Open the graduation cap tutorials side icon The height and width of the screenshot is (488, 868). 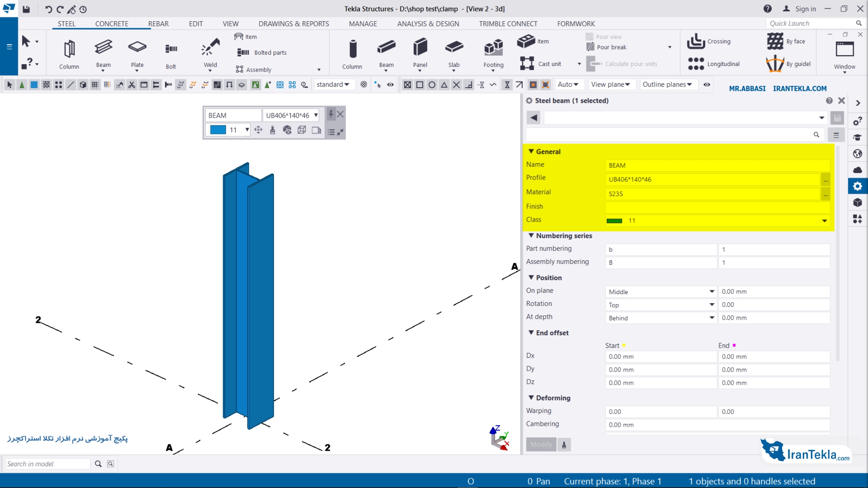858,138
